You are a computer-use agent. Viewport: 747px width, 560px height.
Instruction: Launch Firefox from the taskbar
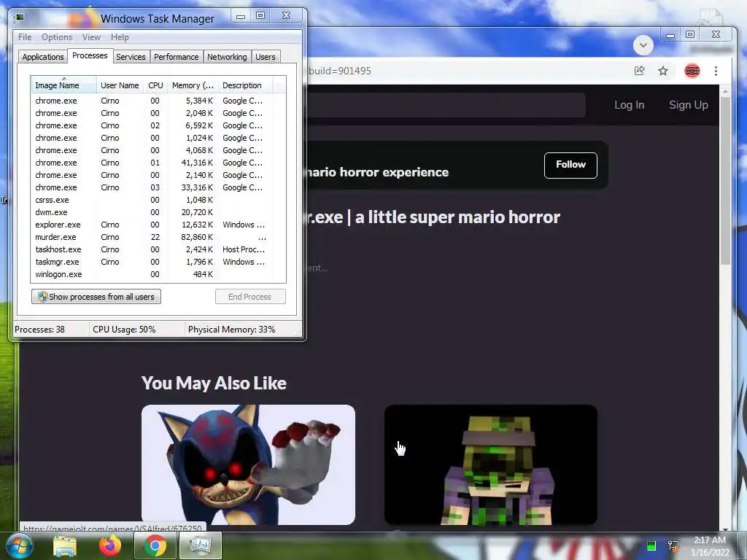[x=110, y=545]
